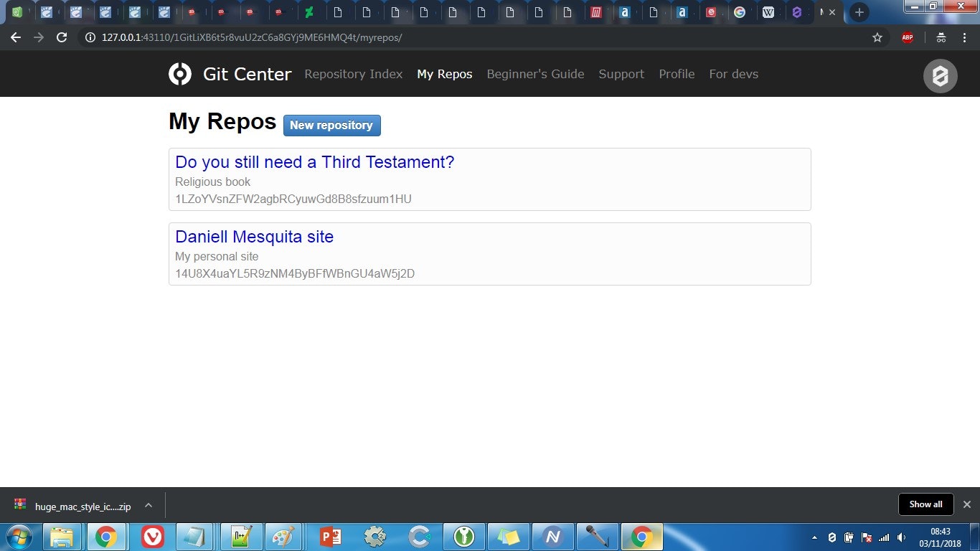
Task: Click the ZeroNet icon in the system tray
Action: (x=832, y=537)
